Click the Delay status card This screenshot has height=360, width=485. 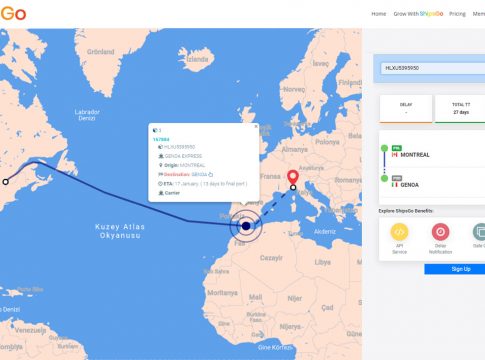(406, 109)
